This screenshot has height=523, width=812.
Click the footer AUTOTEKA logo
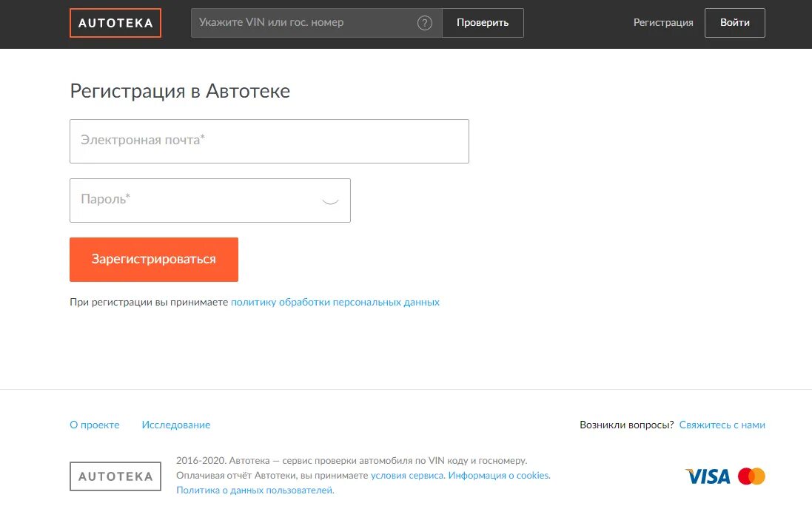[115, 476]
